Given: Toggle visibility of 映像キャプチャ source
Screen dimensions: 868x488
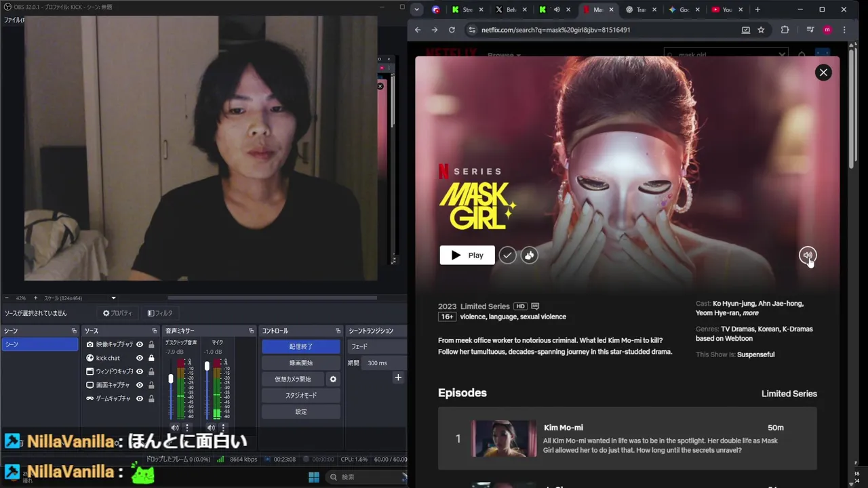Looking at the screenshot, I should tap(140, 344).
